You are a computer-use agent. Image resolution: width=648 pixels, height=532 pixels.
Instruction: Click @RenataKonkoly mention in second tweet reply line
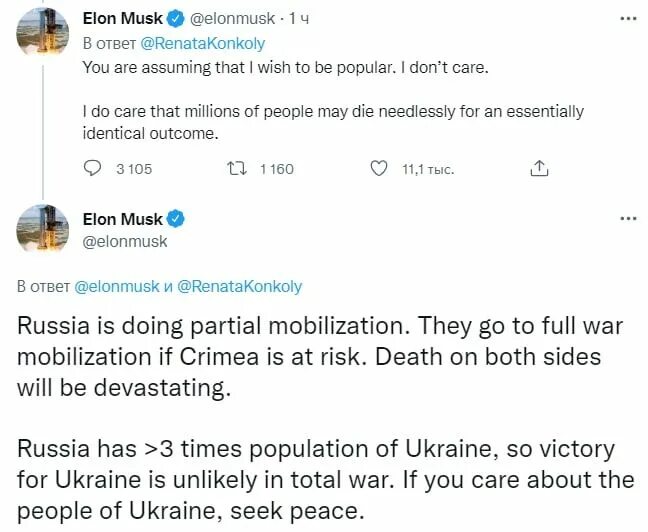239,286
